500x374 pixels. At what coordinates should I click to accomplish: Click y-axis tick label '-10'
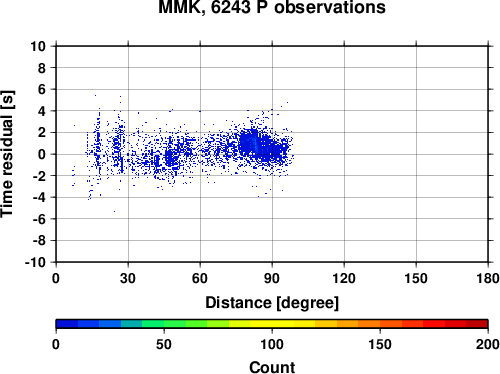[x=35, y=263]
